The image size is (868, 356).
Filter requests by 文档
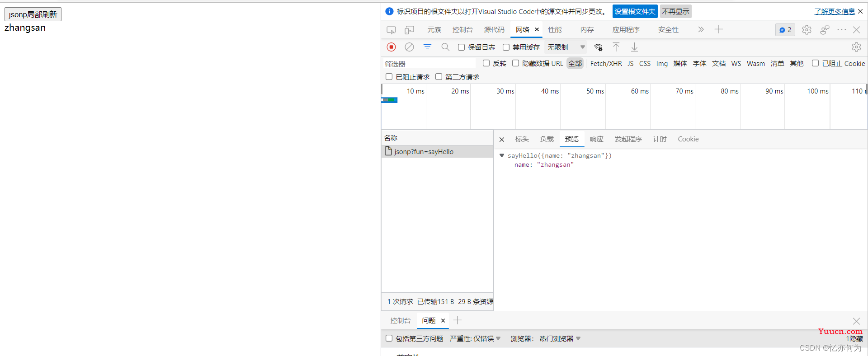[718, 64]
